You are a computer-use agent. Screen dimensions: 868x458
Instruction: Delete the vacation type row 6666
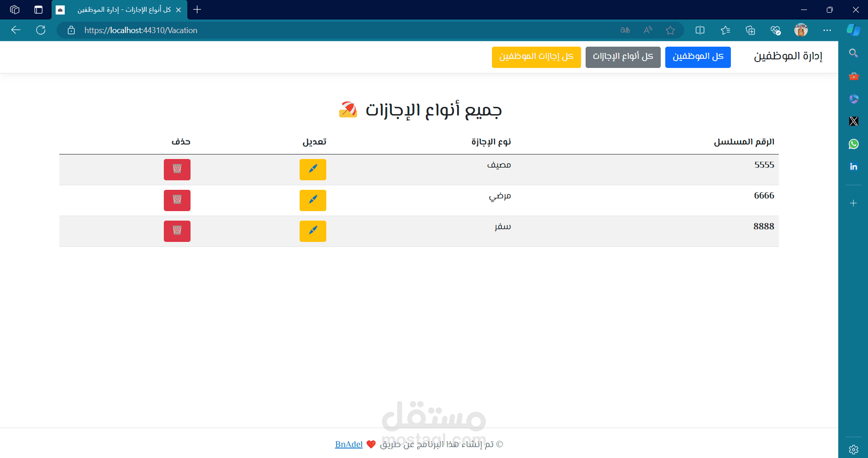177,200
